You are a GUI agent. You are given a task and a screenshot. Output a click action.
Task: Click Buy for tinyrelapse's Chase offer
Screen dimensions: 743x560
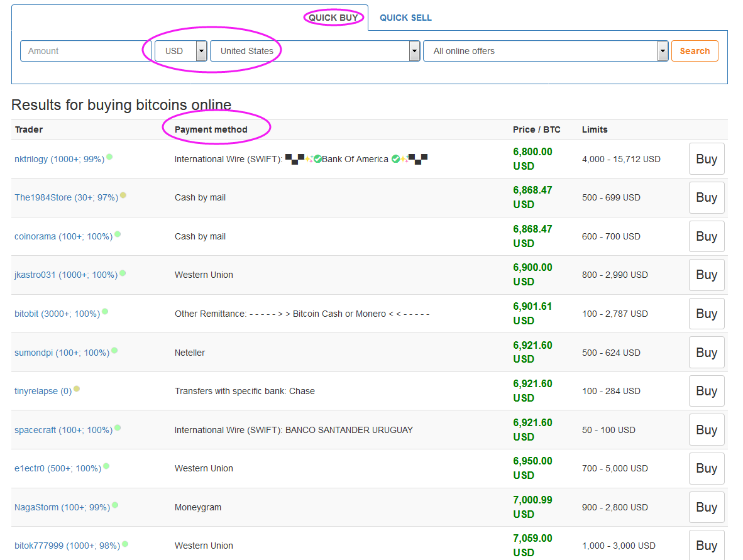[x=707, y=391]
